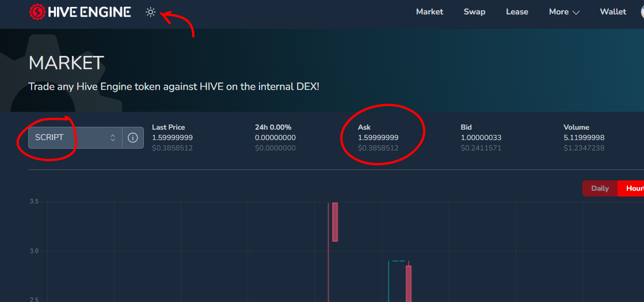
Task: Switch chart to Hourly view
Action: point(631,188)
